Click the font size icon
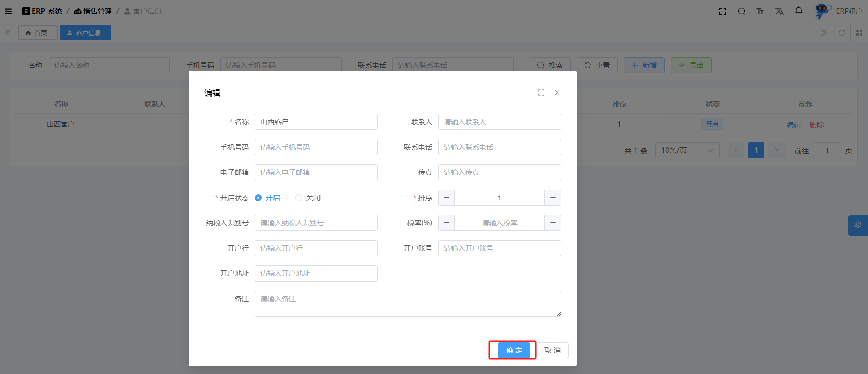The height and width of the screenshot is (374, 868). pos(760,11)
